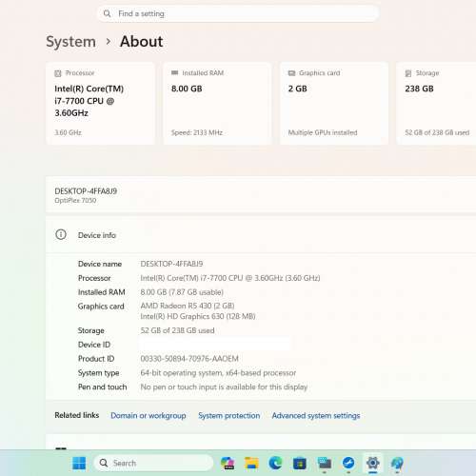Click the Pen and touch label
Image resolution: width=476 pixels, height=476 pixels.
[102, 387]
